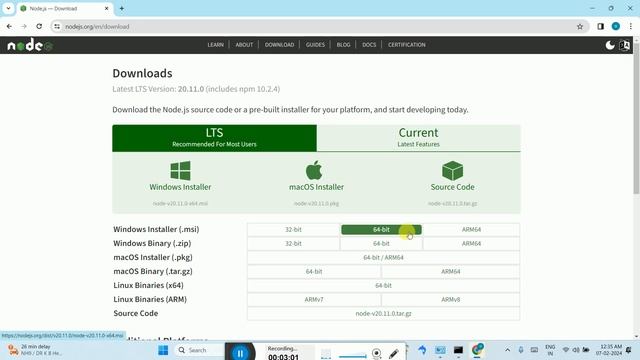Reload the page with refresh icon
The width and height of the screenshot is (640, 360).
tap(39, 27)
